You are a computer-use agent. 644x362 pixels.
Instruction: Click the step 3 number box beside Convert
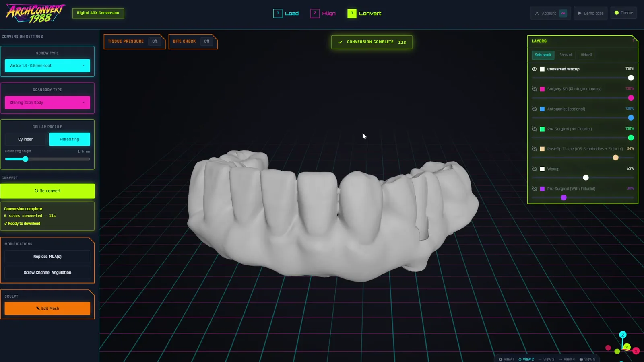tap(352, 13)
